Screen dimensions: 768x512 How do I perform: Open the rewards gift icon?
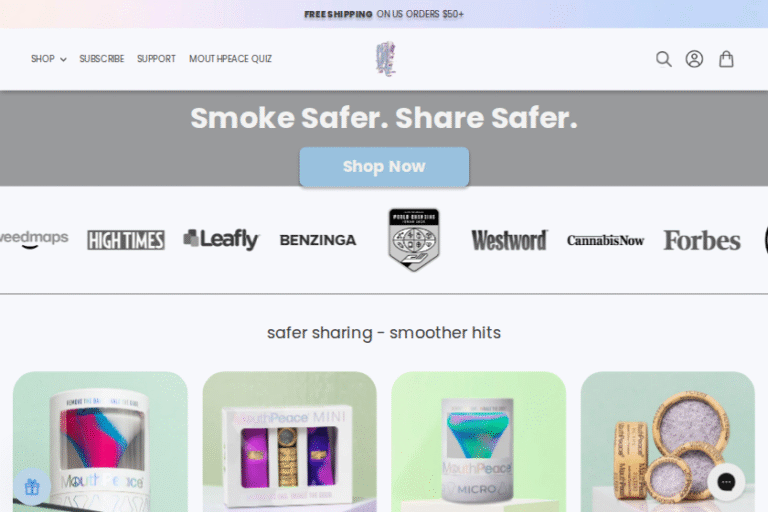pyautogui.click(x=32, y=487)
